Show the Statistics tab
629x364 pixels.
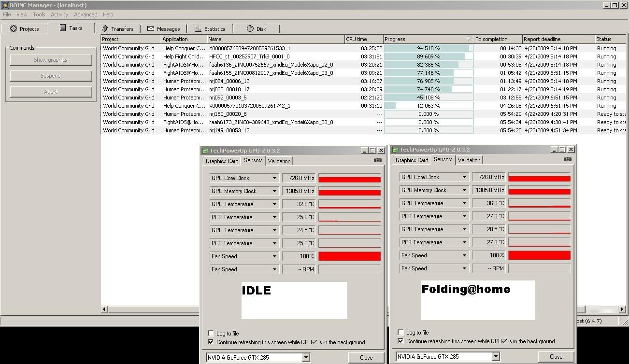point(210,28)
